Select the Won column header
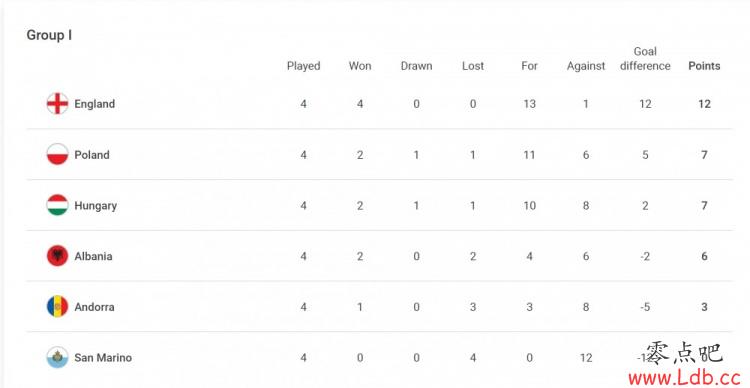This screenshot has height=388, width=750. click(x=360, y=66)
